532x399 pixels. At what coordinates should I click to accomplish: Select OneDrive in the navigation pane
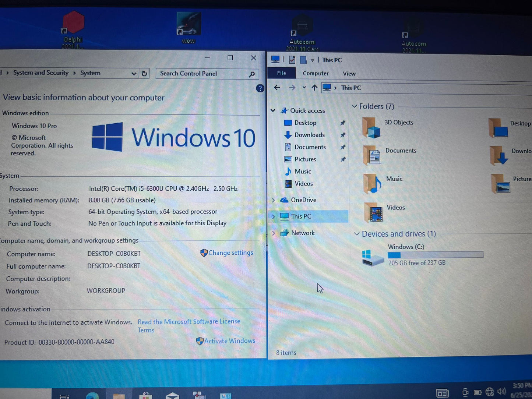coord(303,200)
